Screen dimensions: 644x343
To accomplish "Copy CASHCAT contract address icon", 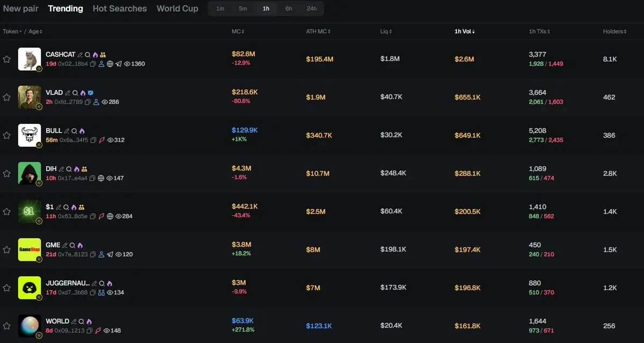I will [93, 64].
